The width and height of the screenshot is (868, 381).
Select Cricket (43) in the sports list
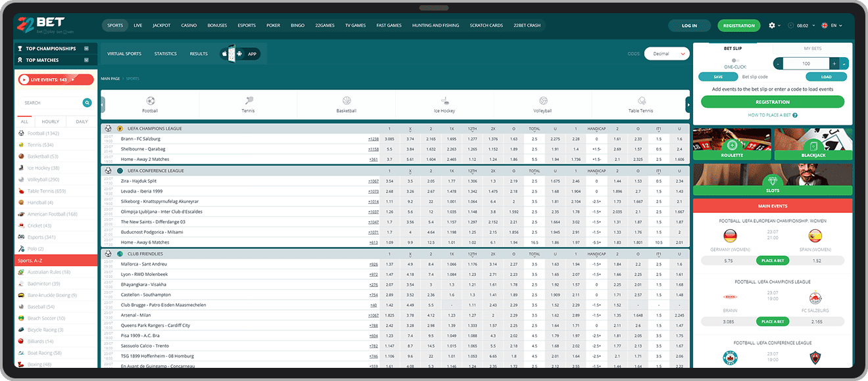tap(38, 225)
